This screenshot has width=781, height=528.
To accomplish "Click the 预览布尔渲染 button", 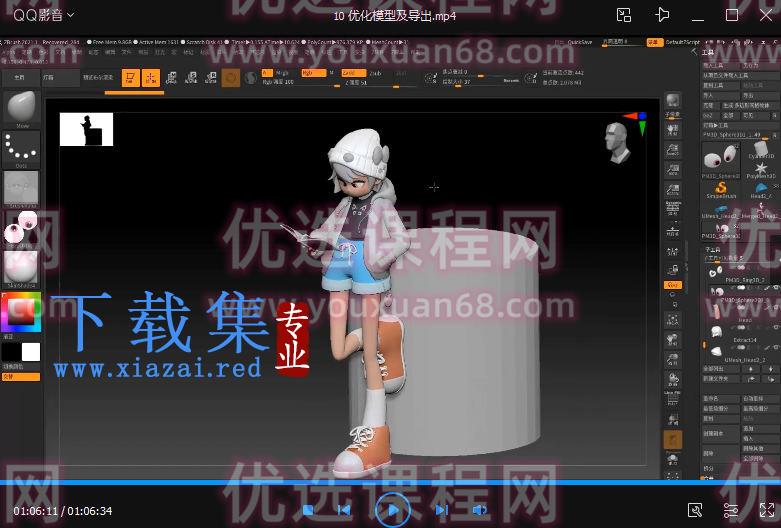I will 98,78.
